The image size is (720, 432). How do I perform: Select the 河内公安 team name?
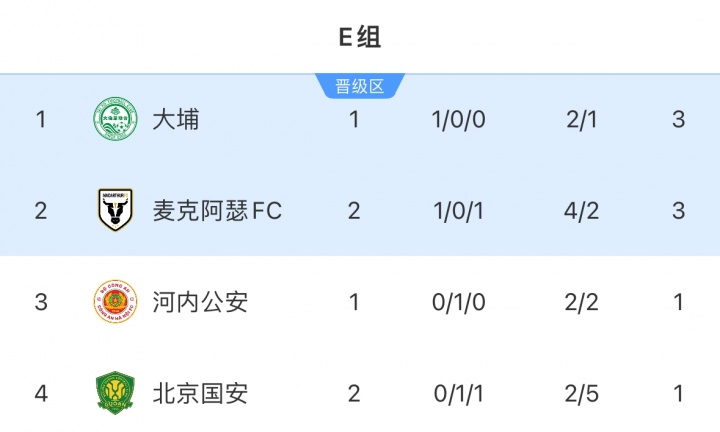tap(200, 302)
